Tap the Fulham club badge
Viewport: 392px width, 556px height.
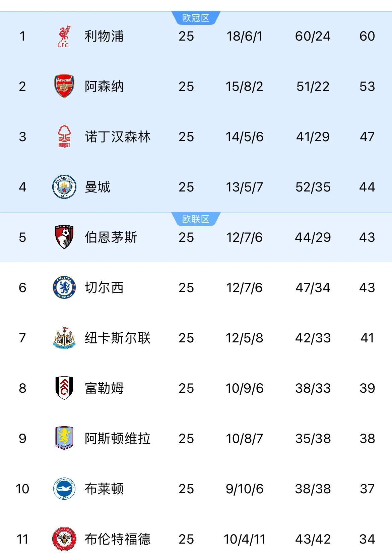64,388
